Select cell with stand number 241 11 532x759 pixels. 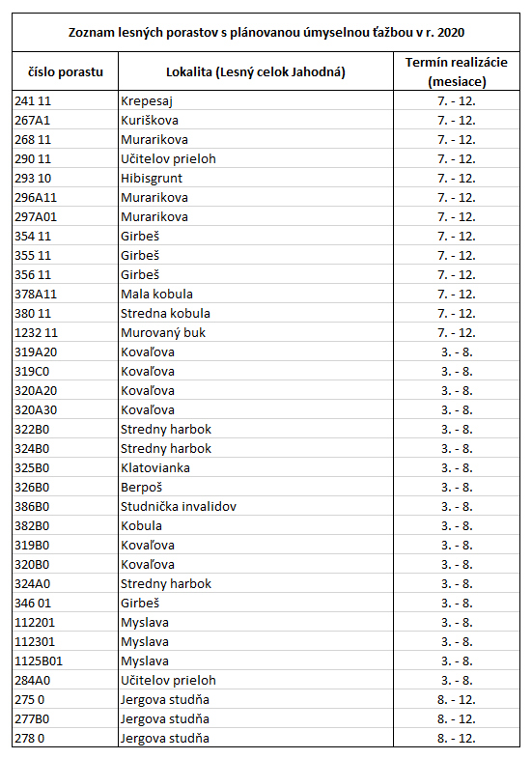point(66,100)
